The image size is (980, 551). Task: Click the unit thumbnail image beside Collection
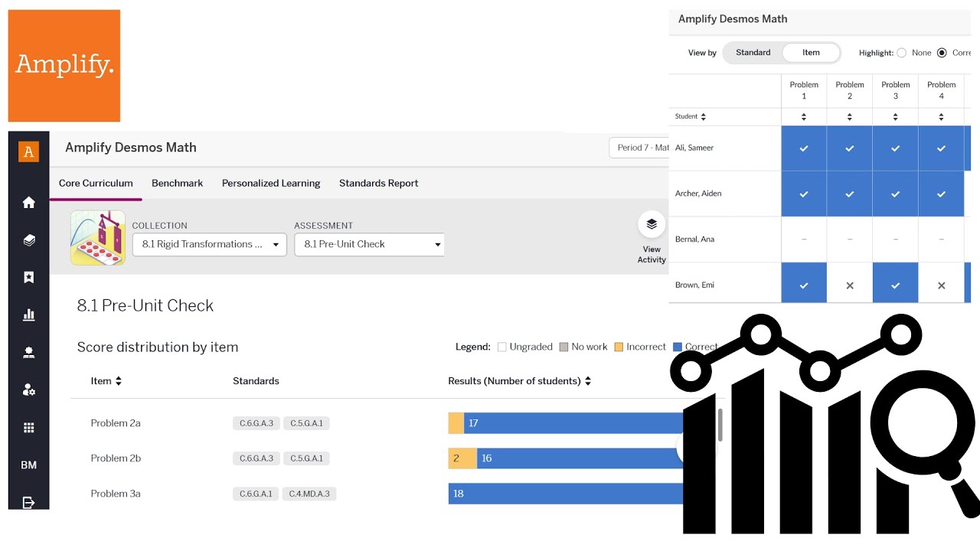click(x=98, y=238)
